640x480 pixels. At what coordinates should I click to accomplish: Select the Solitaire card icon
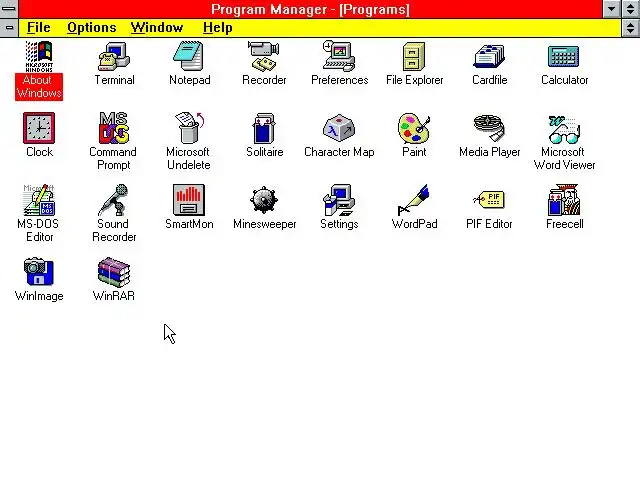264,128
